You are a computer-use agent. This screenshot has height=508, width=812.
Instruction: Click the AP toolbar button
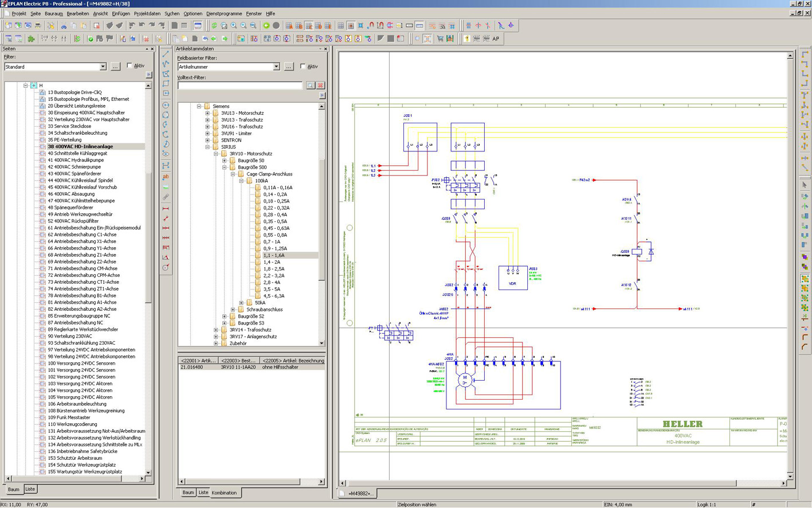496,39
